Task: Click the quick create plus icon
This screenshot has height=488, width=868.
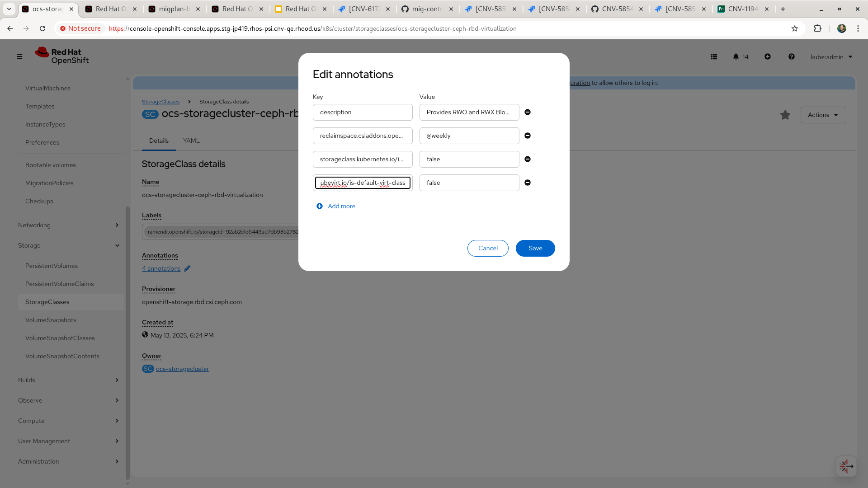Action: pyautogui.click(x=768, y=57)
